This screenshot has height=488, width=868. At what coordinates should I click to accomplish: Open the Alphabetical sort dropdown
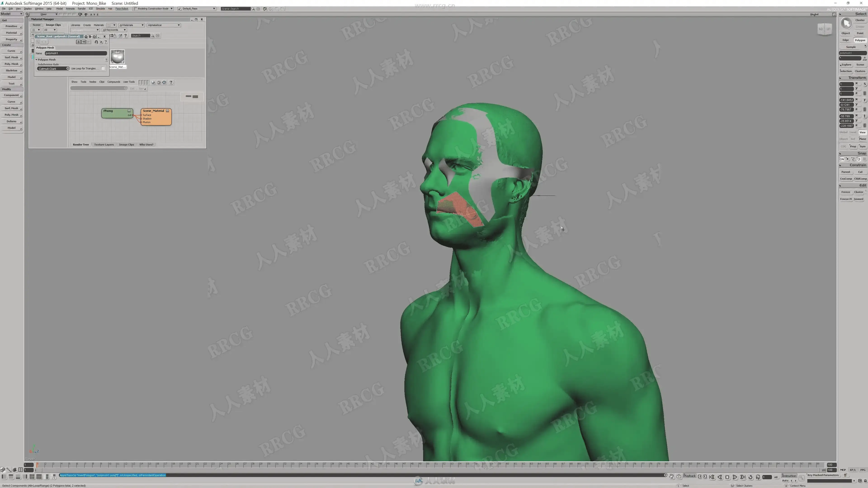pyautogui.click(x=164, y=25)
